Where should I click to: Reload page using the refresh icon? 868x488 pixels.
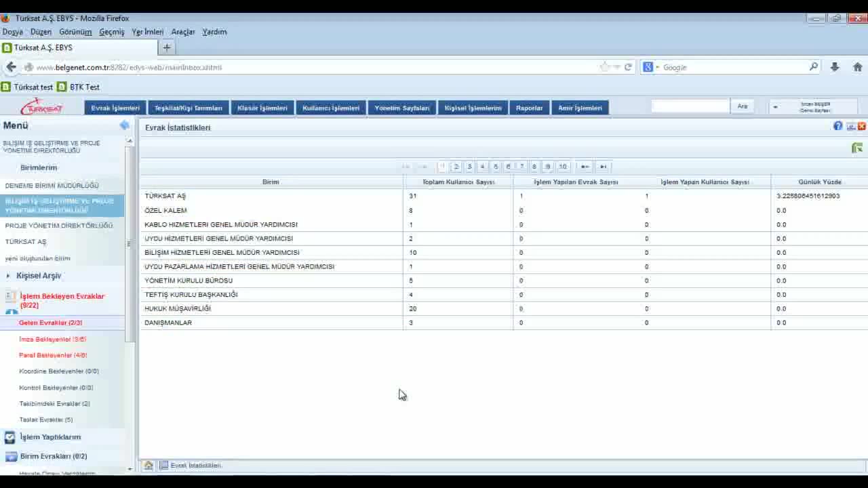(x=628, y=67)
